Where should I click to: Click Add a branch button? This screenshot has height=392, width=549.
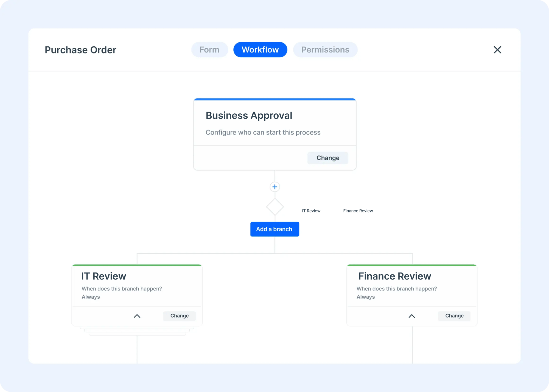pos(274,229)
